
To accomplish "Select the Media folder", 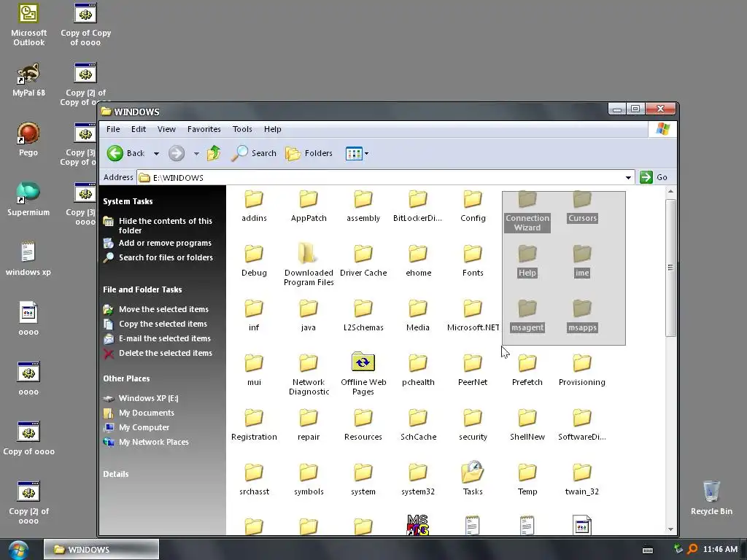I will click(x=418, y=316).
